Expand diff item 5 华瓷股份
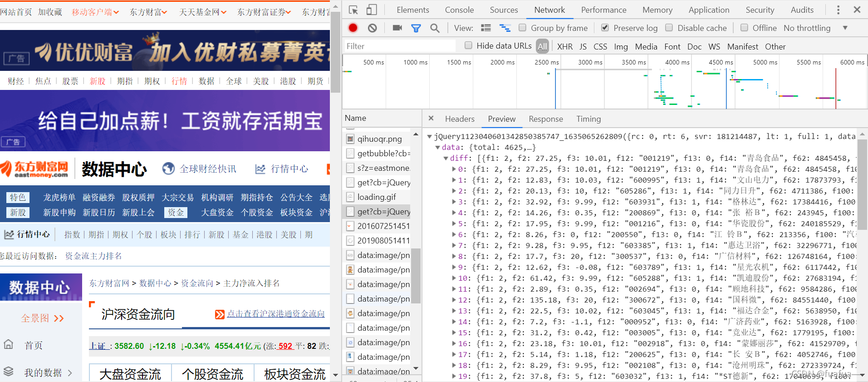Viewport: 868px width, 382px height. coord(454,223)
